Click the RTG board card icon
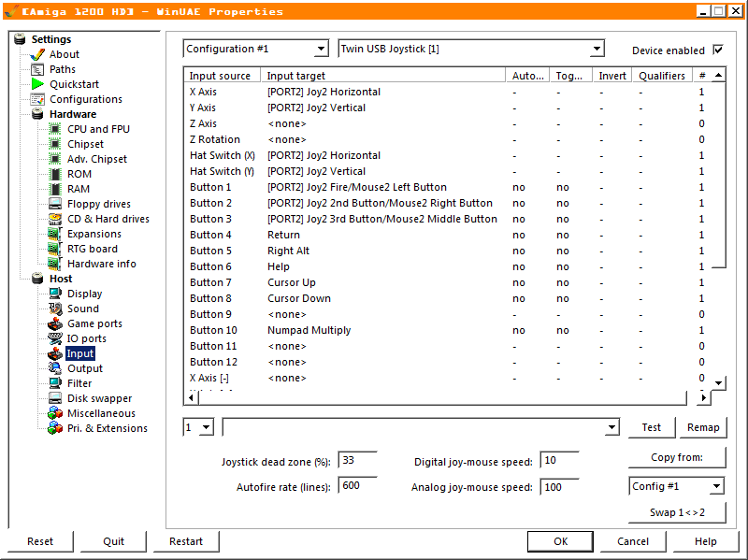748x560 pixels. click(x=55, y=249)
